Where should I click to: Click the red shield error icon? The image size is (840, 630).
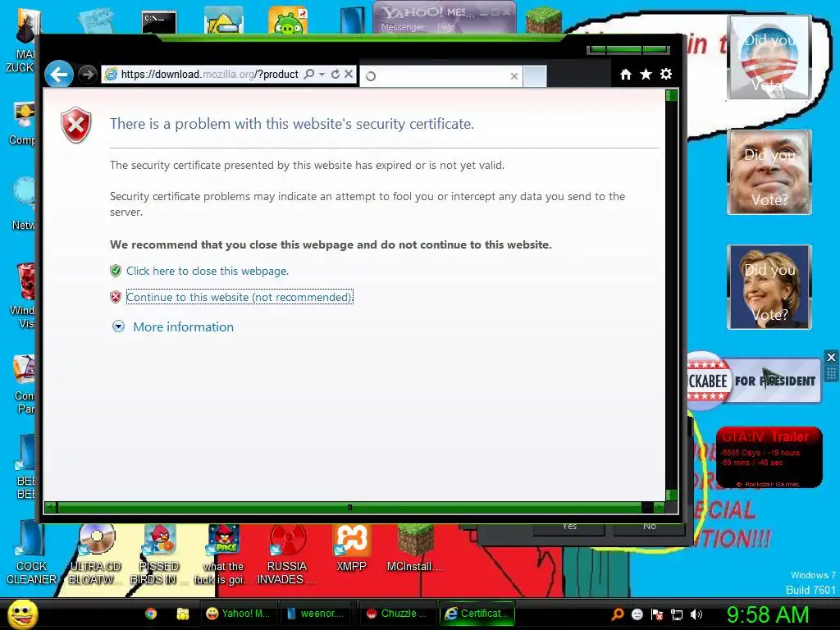point(76,125)
